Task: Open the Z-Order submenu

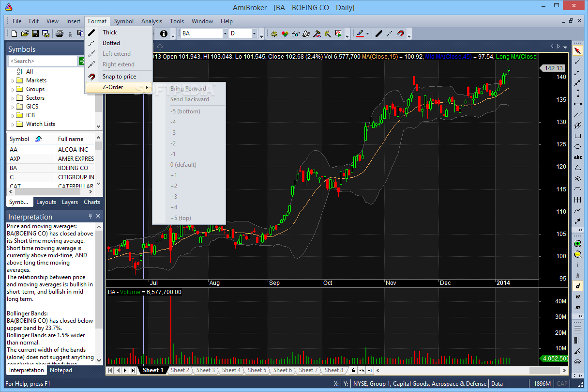Action: tap(119, 87)
